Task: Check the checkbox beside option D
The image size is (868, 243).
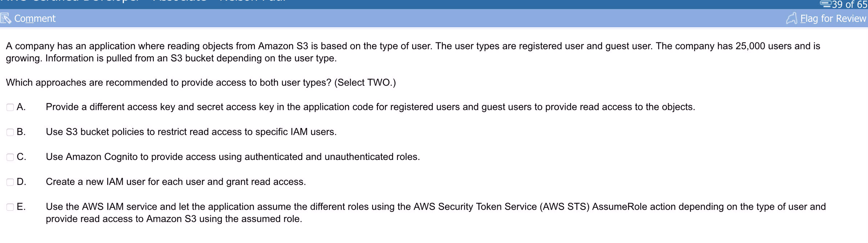Action: tap(10, 182)
